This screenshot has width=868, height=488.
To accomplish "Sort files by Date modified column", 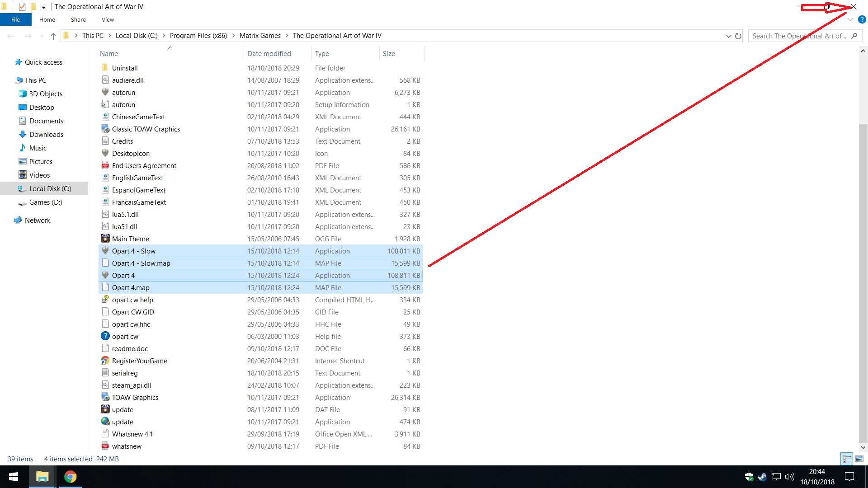I will click(269, 53).
